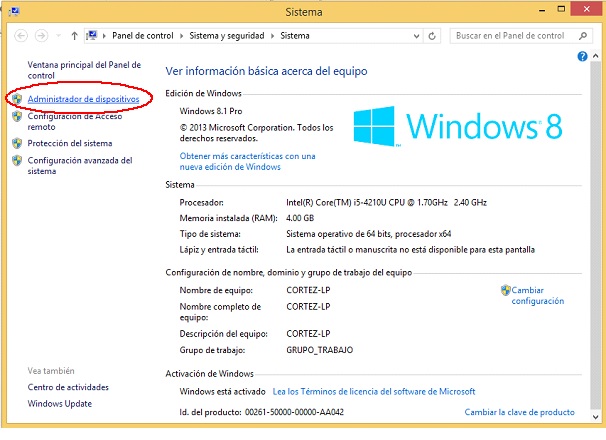
Task: Click the Ver información básica acerca del equipo heading
Action: 266,71
